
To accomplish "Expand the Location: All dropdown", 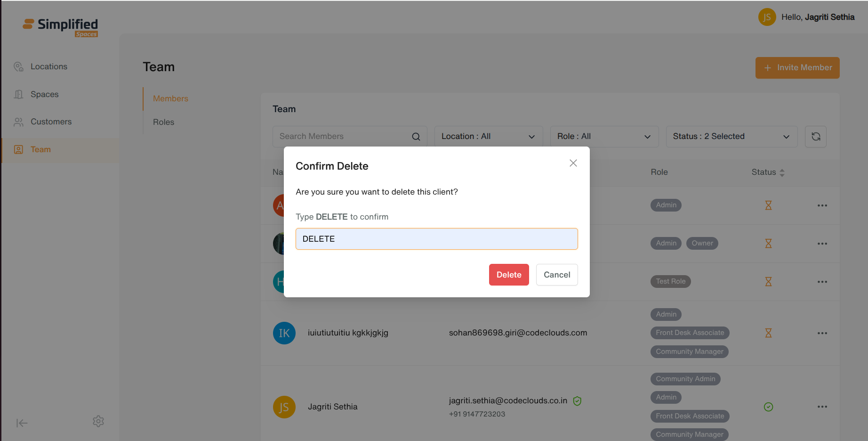I will click(x=489, y=137).
